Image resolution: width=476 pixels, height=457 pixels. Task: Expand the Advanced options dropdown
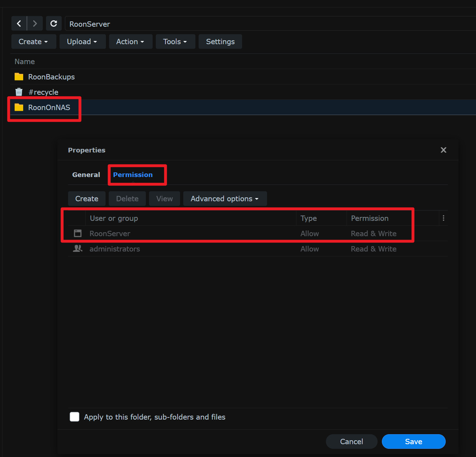225,199
